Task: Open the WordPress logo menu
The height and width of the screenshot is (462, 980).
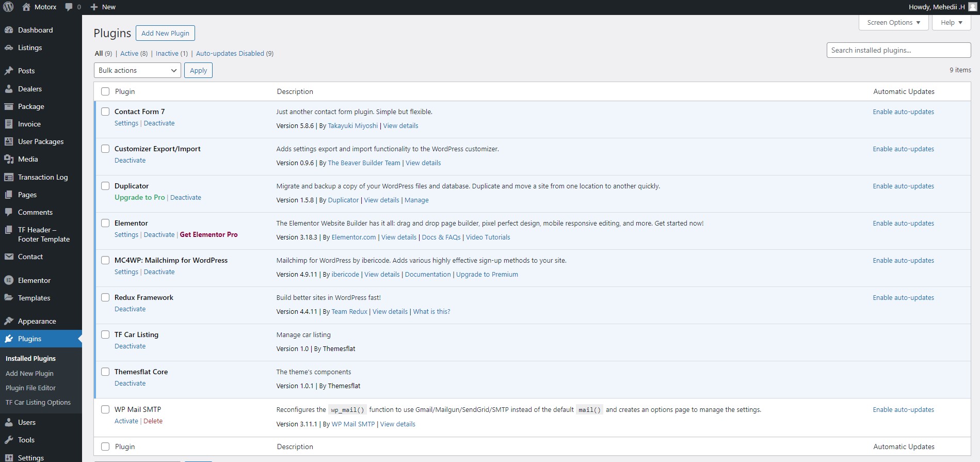Action: coord(8,7)
